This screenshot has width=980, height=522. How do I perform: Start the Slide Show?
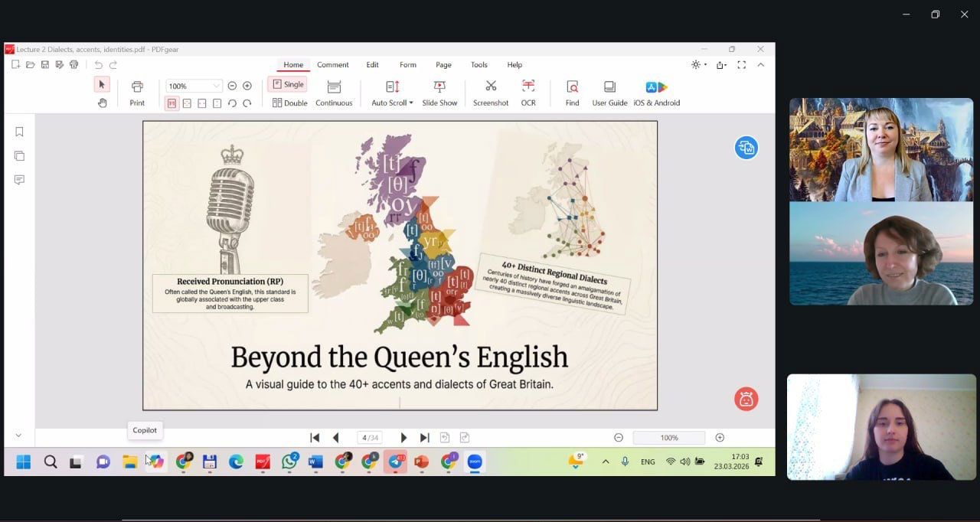[439, 86]
